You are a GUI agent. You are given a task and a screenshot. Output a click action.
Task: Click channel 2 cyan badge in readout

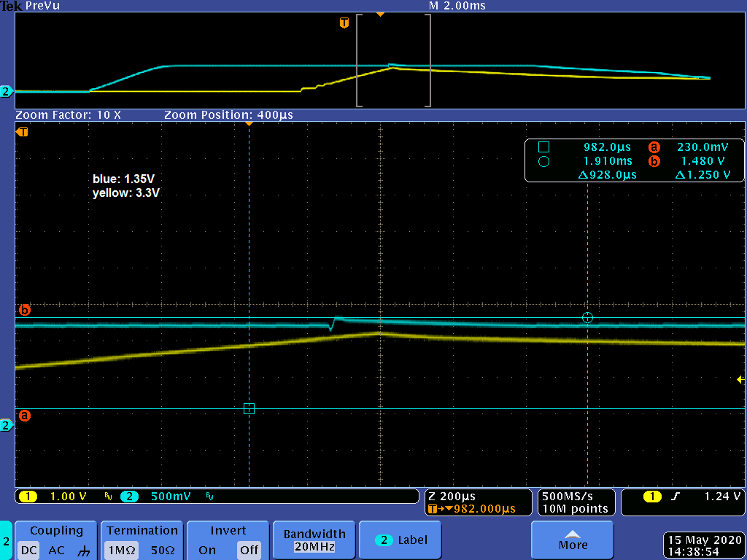click(129, 497)
